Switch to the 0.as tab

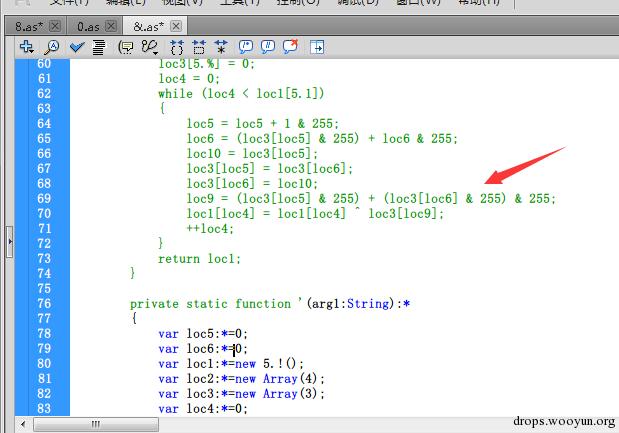click(x=89, y=25)
